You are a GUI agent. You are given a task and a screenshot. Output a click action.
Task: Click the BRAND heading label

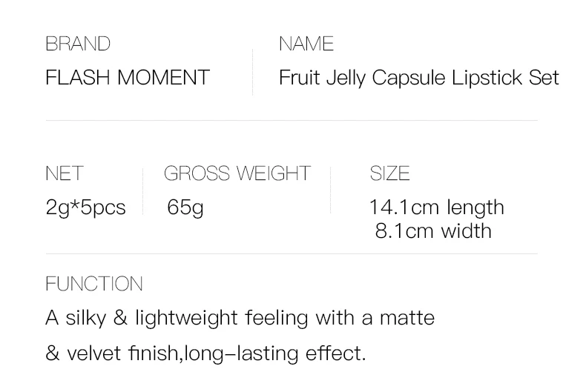pos(78,44)
